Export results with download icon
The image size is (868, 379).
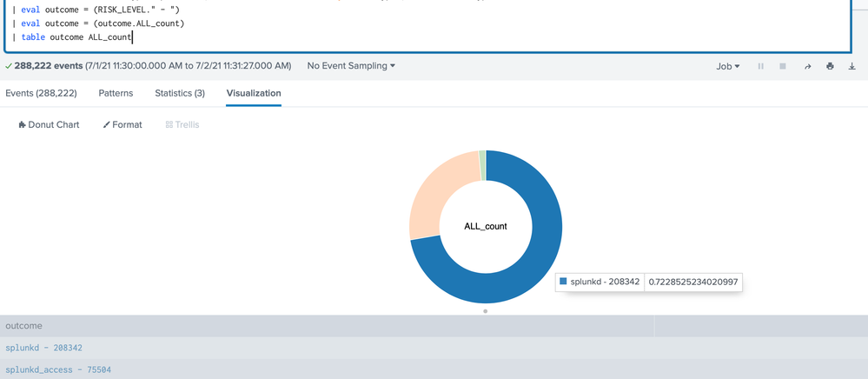tap(851, 66)
